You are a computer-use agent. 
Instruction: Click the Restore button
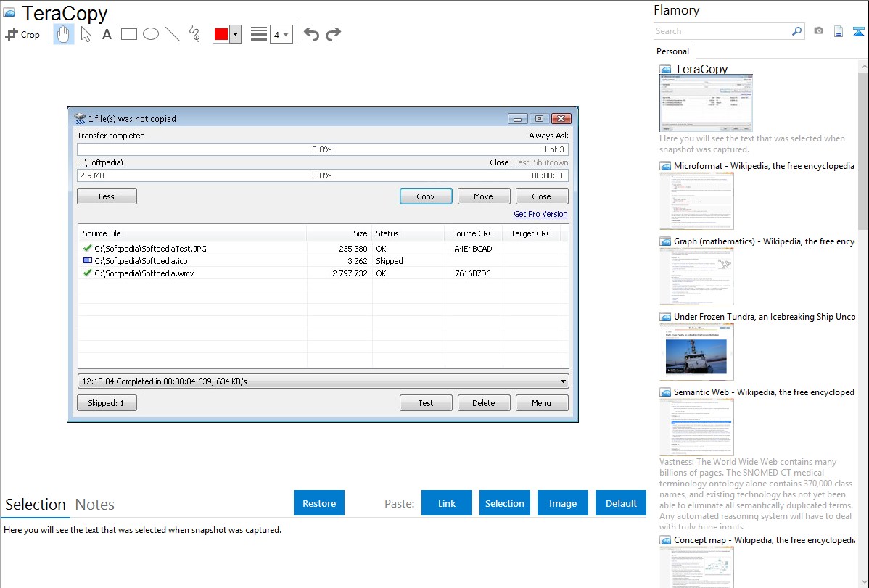coord(319,503)
